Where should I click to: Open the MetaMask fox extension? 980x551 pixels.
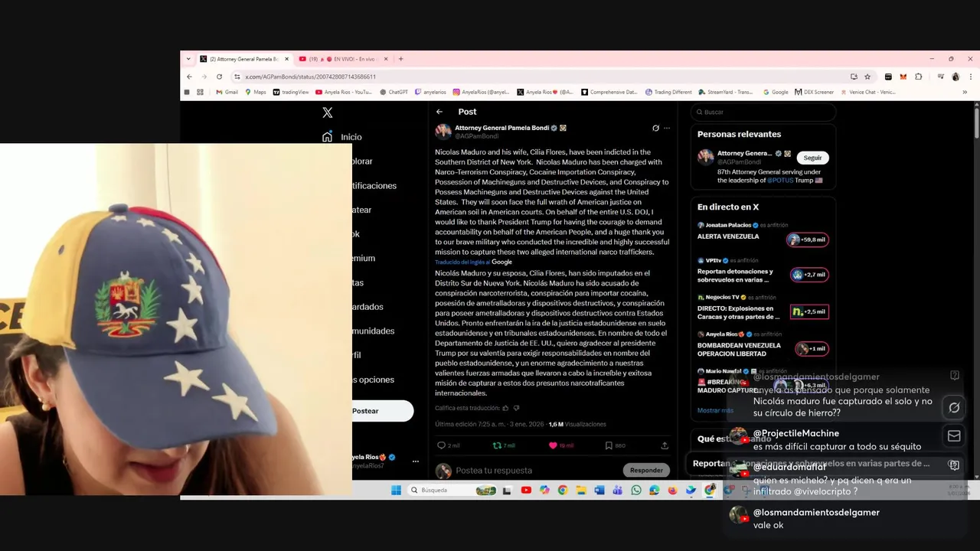tap(903, 77)
